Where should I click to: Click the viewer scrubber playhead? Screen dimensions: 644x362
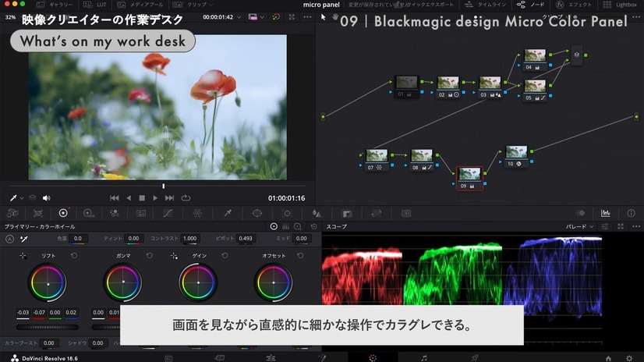[x=164, y=186]
